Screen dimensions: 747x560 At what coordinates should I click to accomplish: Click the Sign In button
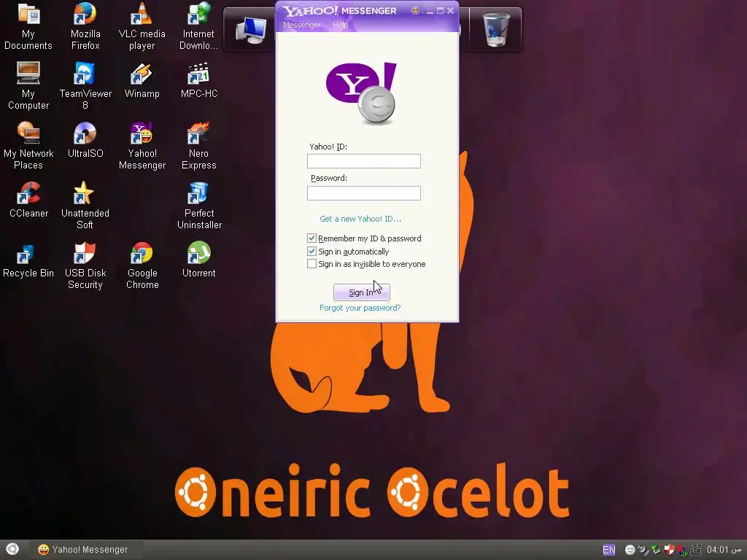[x=362, y=292]
